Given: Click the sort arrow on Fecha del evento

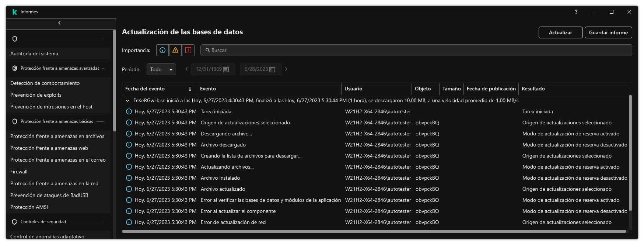Looking at the screenshot, I should pos(190,89).
